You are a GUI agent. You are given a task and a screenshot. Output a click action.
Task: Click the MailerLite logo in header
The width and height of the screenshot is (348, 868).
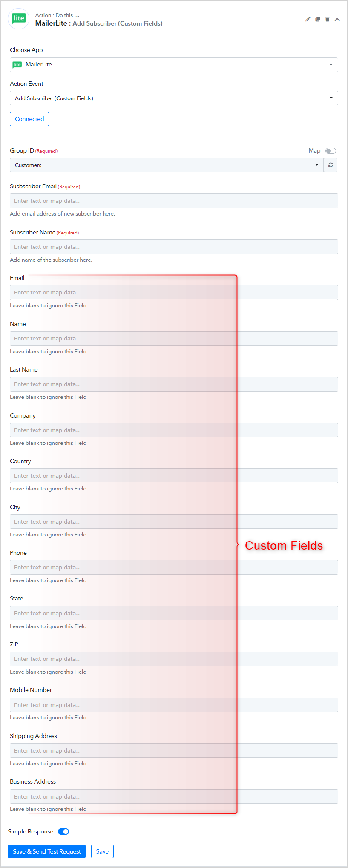pos(19,19)
